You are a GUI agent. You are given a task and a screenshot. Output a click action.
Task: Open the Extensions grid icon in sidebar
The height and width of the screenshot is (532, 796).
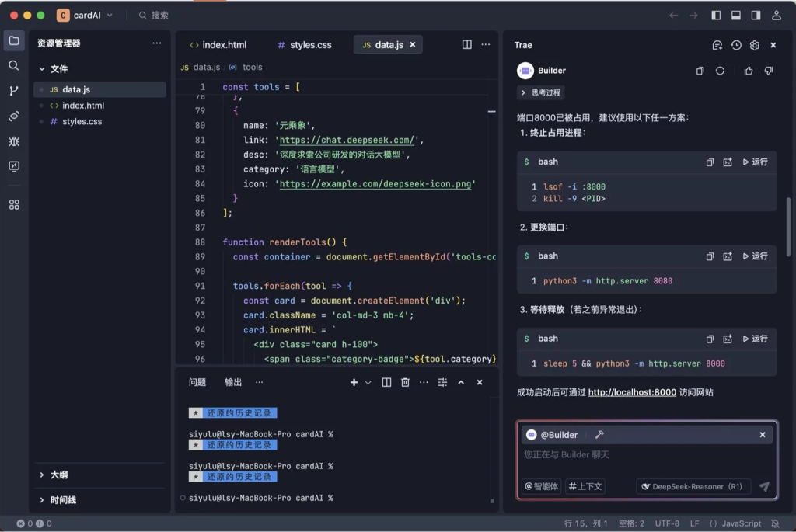pos(14,205)
